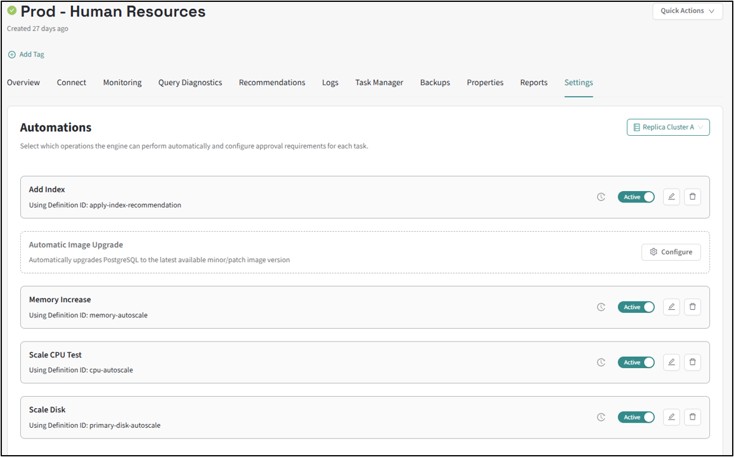The height and width of the screenshot is (457, 734).
Task: Open the schedule clock icon for Scale Disk
Action: pos(601,417)
